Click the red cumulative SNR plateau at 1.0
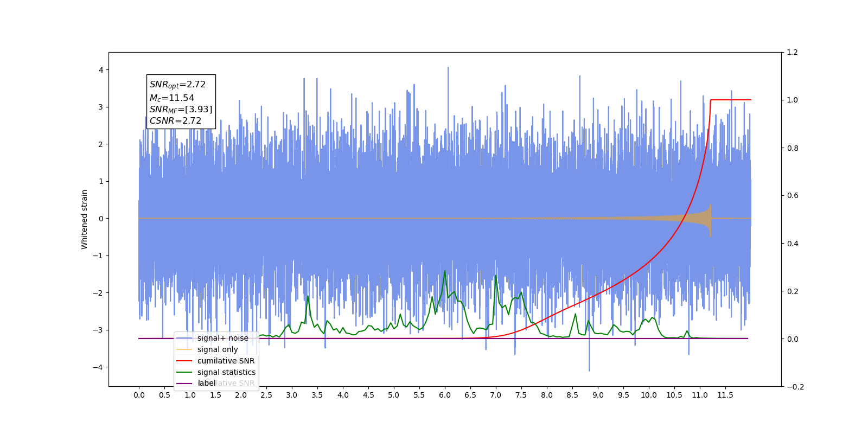 [x=731, y=100]
